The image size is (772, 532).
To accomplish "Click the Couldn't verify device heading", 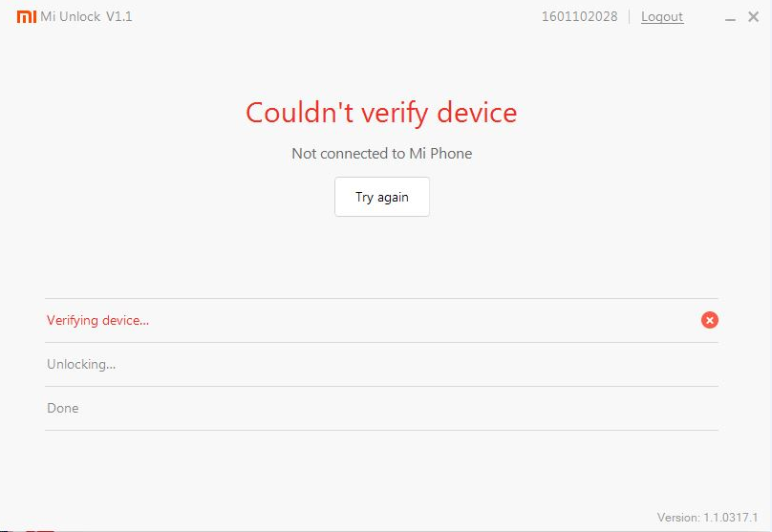I will click(381, 114).
